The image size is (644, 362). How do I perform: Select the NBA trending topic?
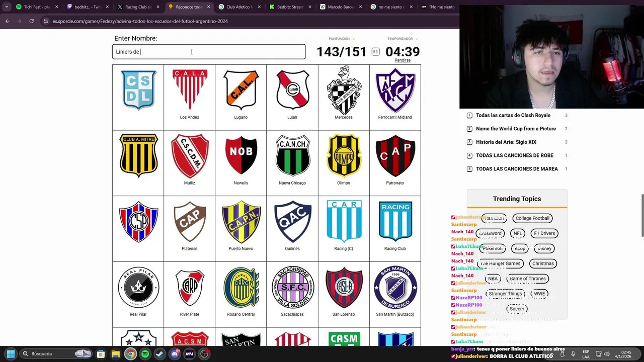click(x=493, y=279)
